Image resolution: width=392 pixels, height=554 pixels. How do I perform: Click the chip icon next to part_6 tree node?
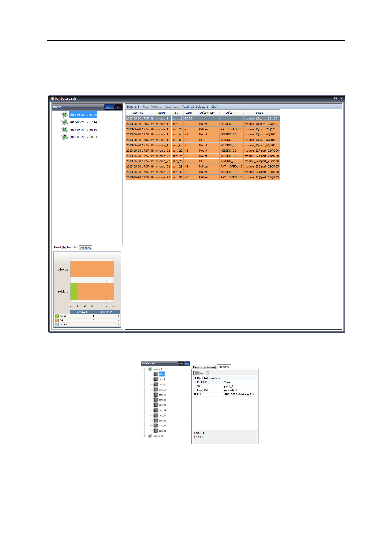(156, 374)
